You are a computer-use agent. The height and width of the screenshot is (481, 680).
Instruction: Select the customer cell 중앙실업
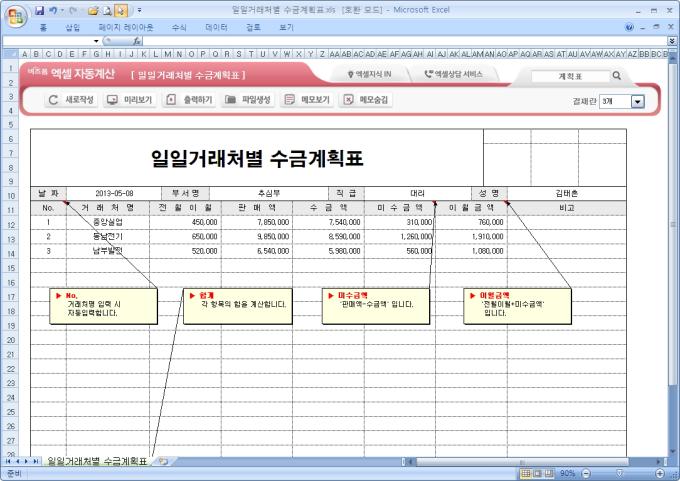[x=108, y=223]
